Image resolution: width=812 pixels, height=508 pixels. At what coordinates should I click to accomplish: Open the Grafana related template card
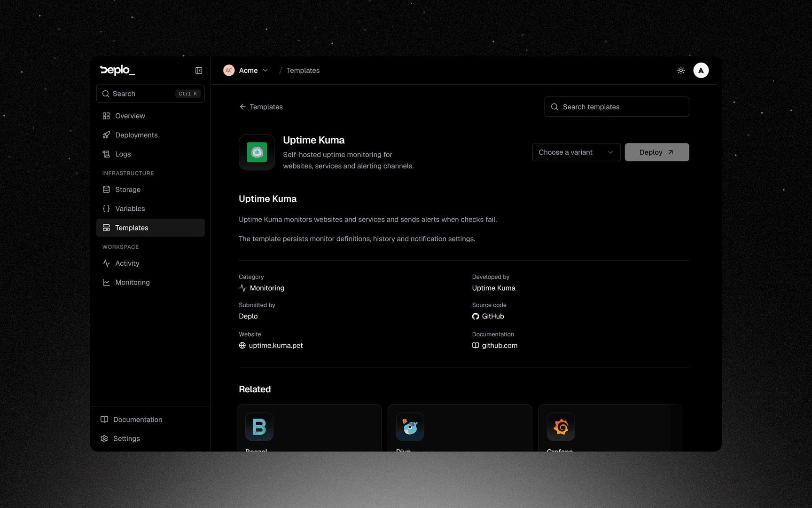pos(611,428)
